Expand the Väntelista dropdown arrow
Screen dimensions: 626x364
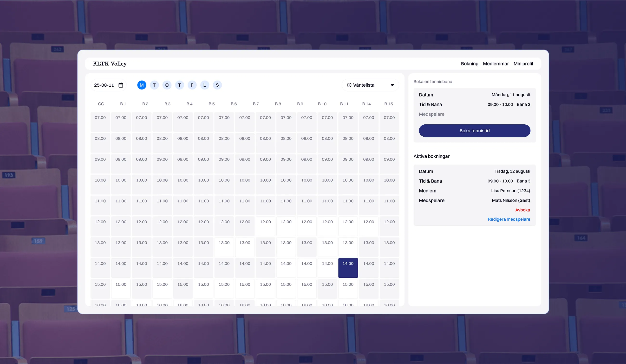point(392,85)
